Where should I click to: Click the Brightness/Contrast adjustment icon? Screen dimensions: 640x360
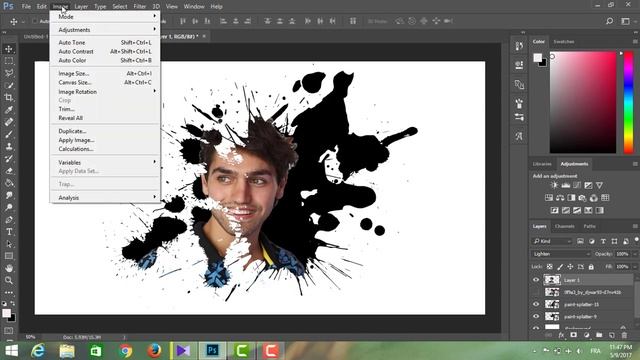(x=554, y=185)
